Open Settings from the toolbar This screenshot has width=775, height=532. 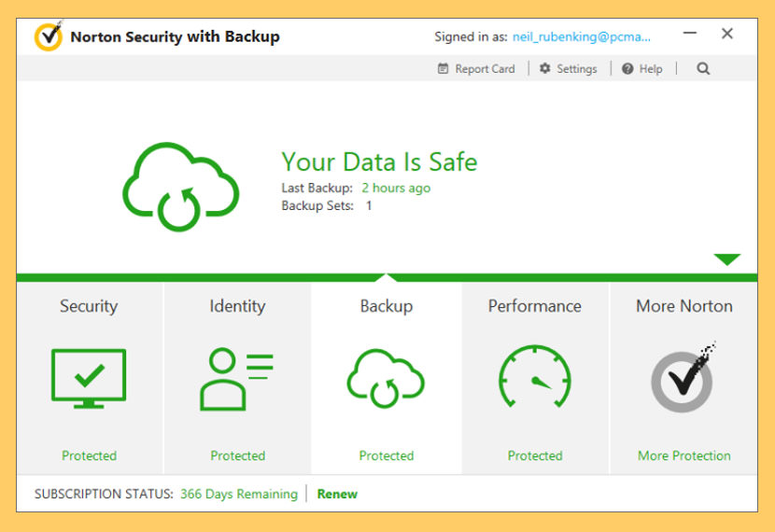(568, 69)
